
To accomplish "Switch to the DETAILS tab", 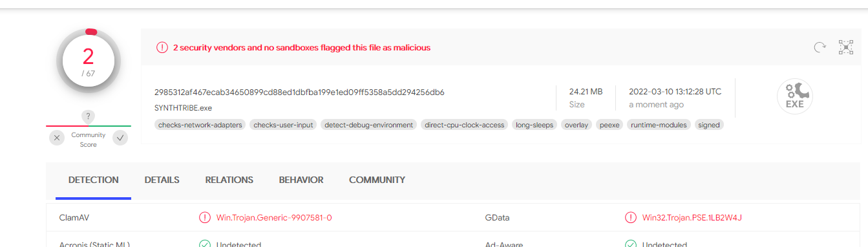I will point(162,180).
